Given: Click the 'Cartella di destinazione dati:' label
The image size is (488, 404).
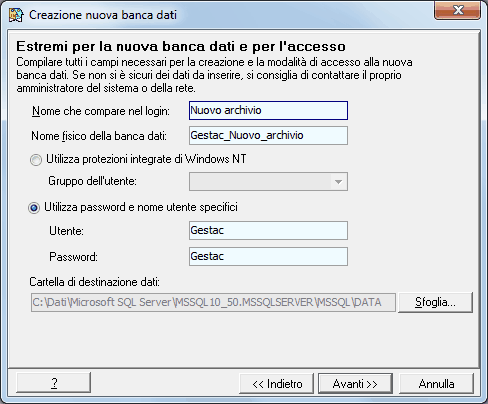Looking at the screenshot, I should click(x=95, y=282).
